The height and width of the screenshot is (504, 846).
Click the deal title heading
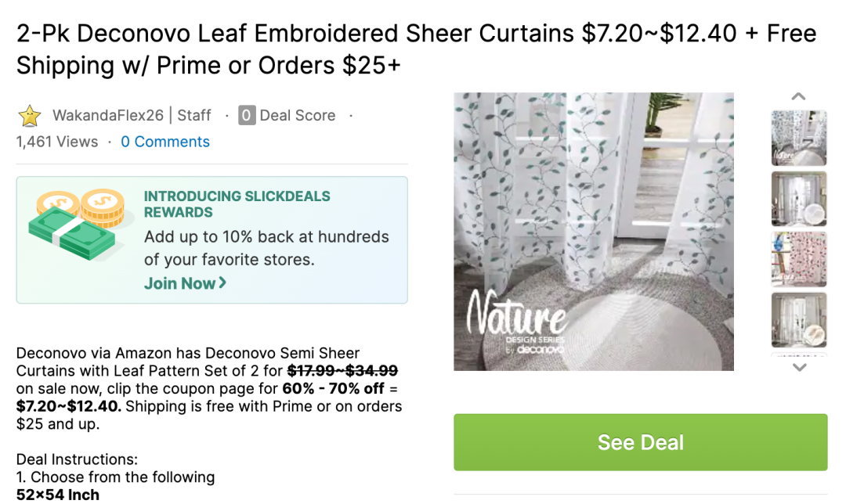point(416,49)
